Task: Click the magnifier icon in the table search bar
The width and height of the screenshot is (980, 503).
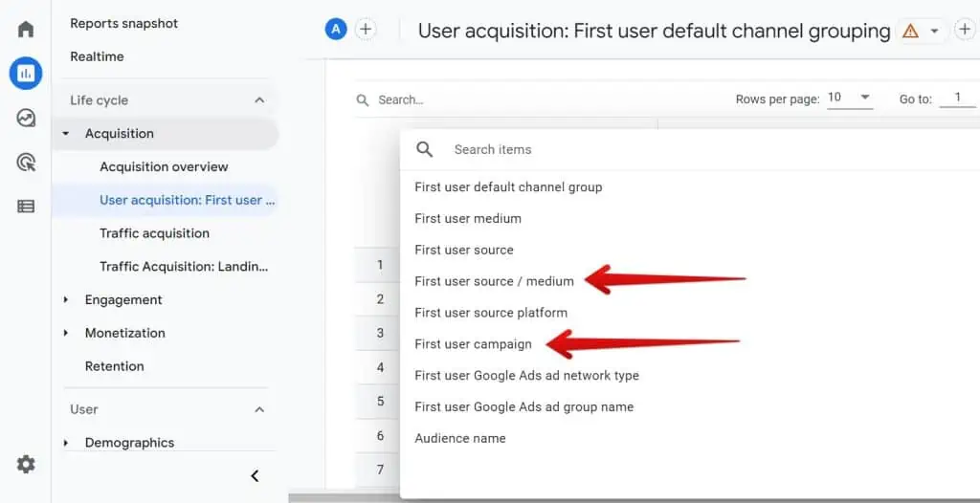Action: pyautogui.click(x=363, y=100)
